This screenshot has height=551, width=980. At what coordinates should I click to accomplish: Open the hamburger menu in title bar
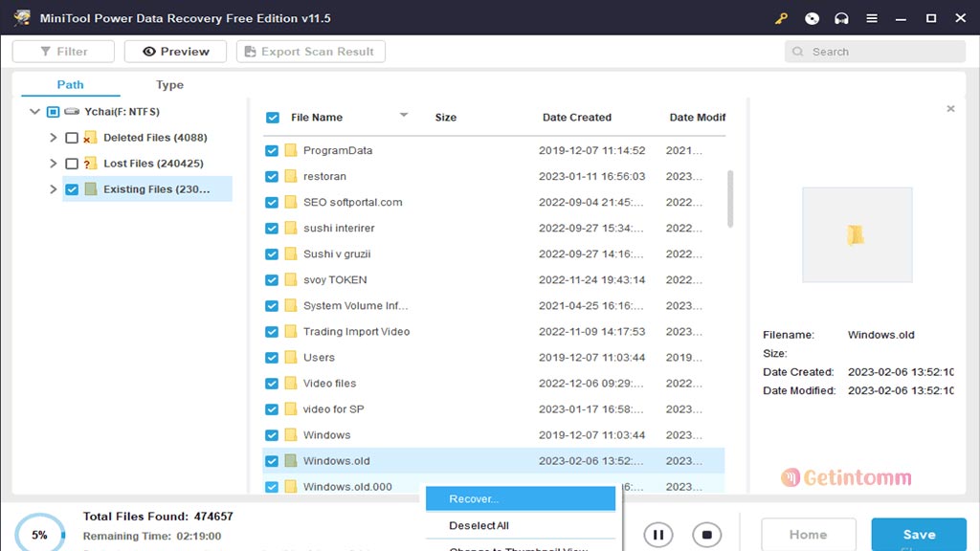[x=871, y=18]
